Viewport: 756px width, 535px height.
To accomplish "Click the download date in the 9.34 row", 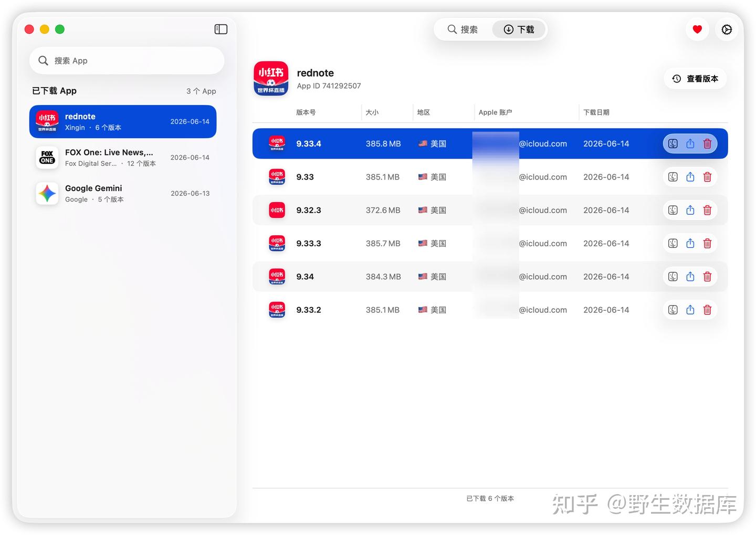I will [606, 277].
